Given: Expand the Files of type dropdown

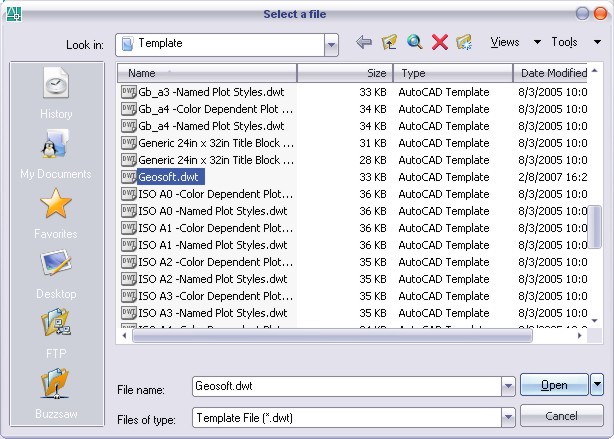Looking at the screenshot, I should (507, 415).
